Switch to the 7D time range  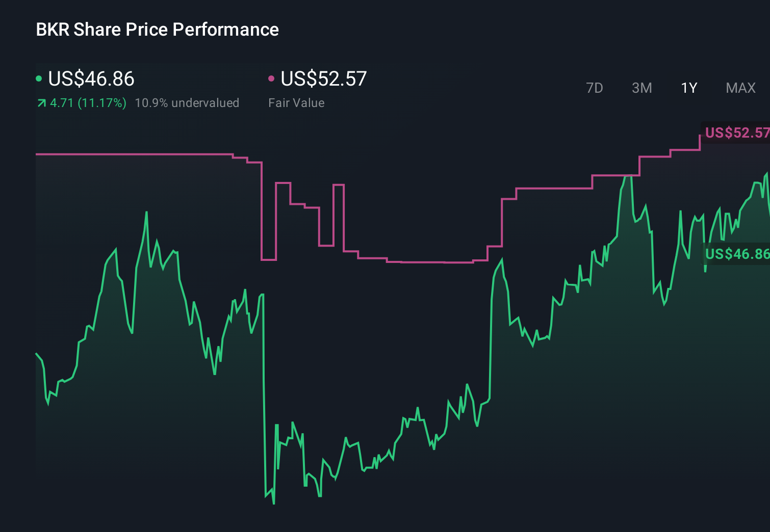[x=595, y=88]
